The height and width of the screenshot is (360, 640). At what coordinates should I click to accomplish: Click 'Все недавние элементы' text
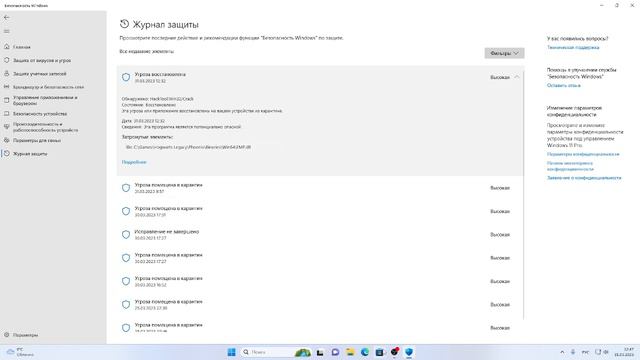click(x=146, y=51)
